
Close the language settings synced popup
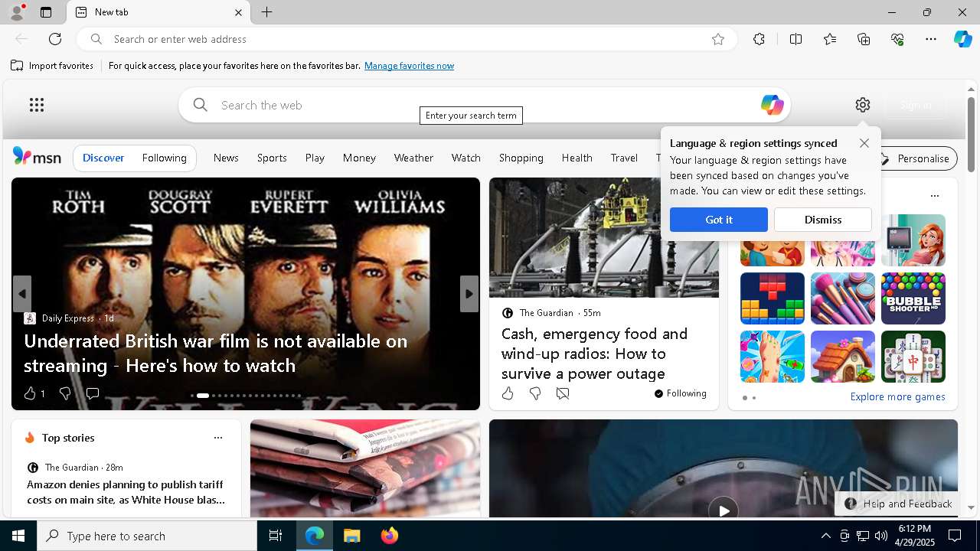point(864,143)
